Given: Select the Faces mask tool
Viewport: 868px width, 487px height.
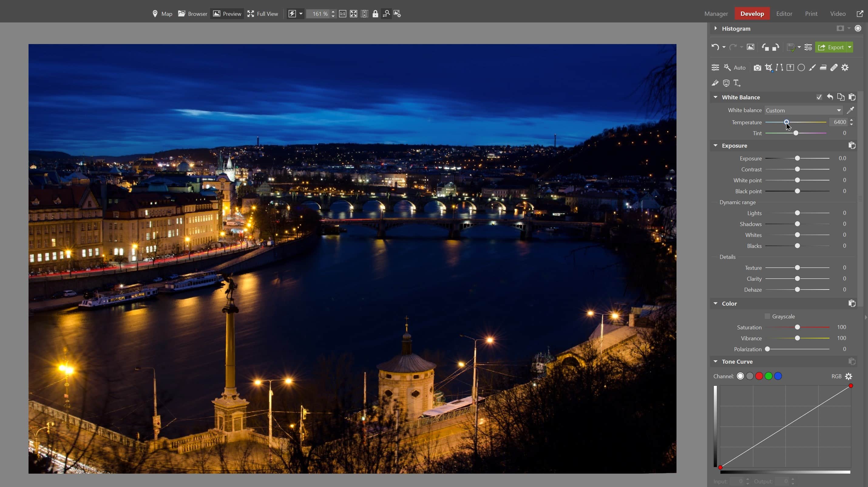Looking at the screenshot, I should (x=726, y=83).
